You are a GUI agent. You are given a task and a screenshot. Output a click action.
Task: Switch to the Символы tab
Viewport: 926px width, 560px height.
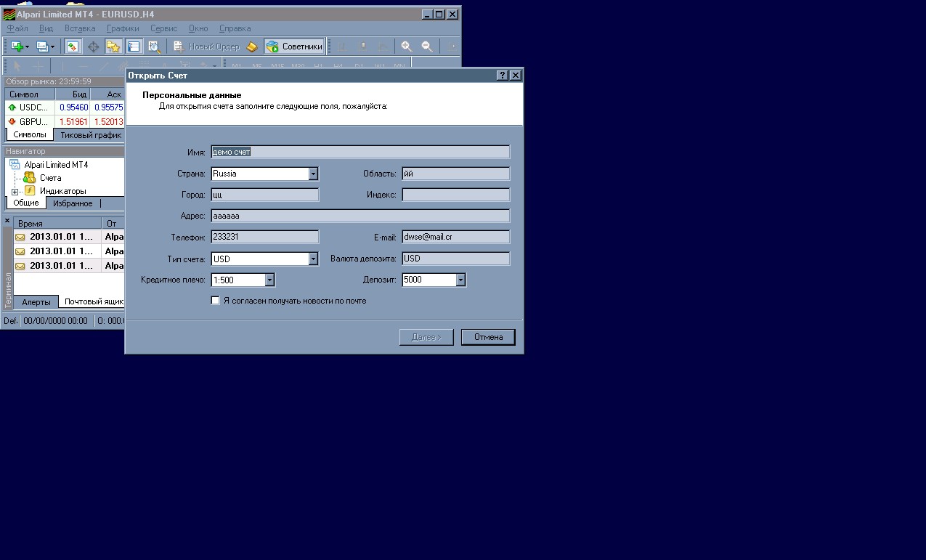[x=30, y=134]
